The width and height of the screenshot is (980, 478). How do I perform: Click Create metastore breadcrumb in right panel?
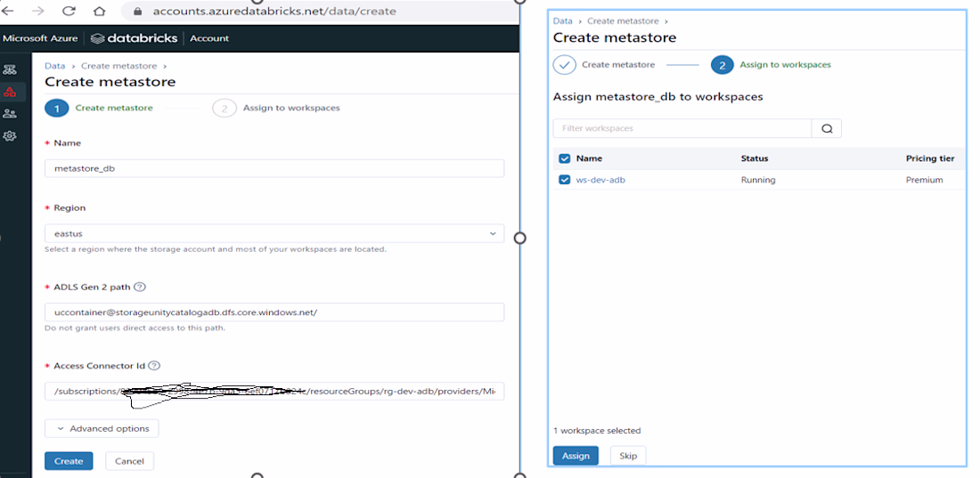(x=623, y=21)
